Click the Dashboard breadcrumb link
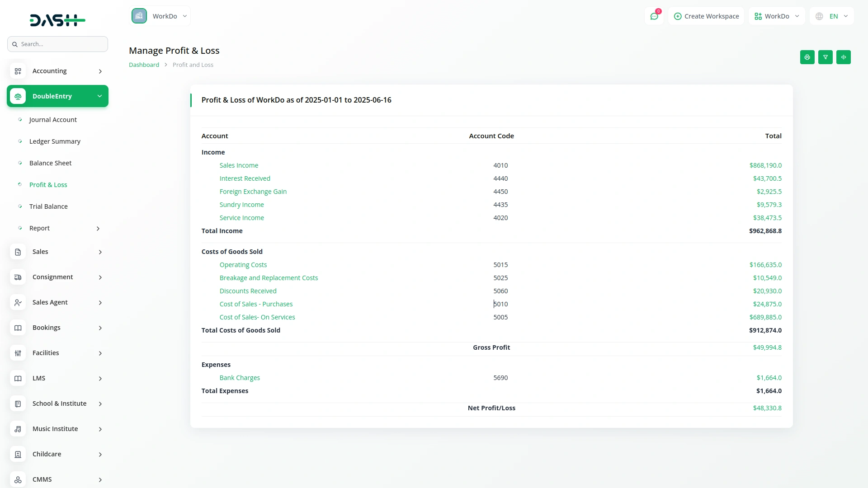868x488 pixels. (144, 65)
